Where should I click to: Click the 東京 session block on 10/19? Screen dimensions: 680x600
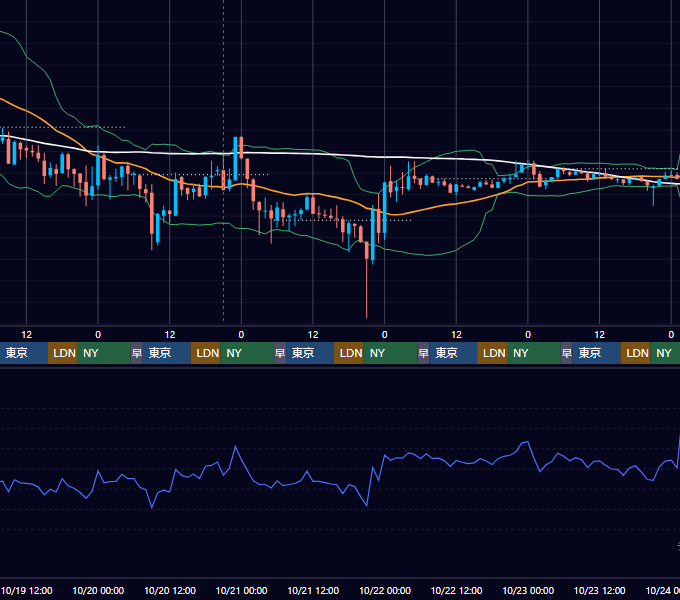[23, 353]
